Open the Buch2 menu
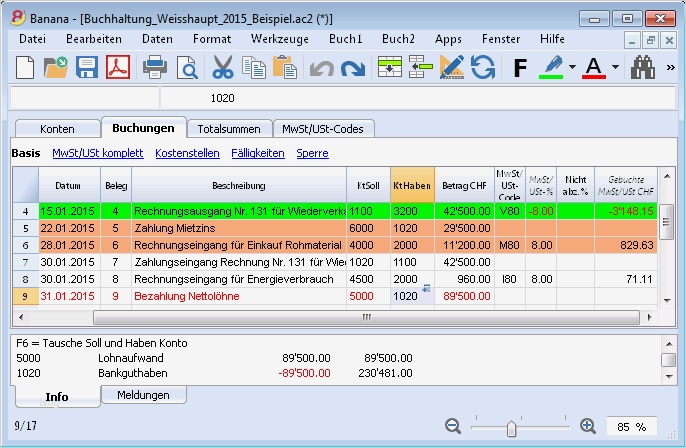686x448 pixels. pyautogui.click(x=398, y=39)
